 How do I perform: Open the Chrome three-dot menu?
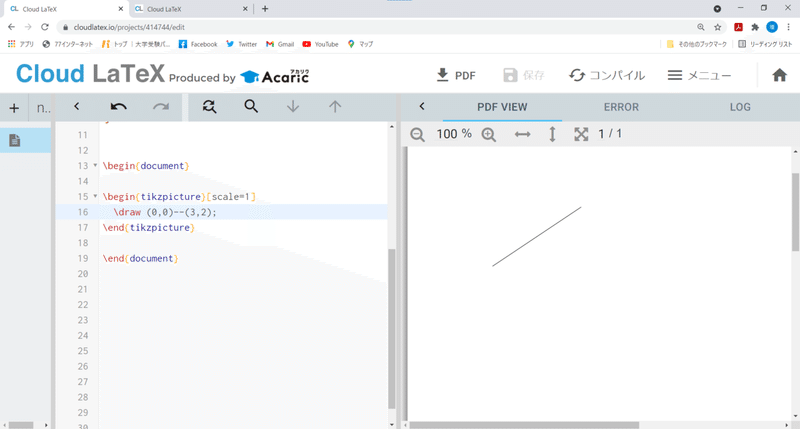coord(789,27)
